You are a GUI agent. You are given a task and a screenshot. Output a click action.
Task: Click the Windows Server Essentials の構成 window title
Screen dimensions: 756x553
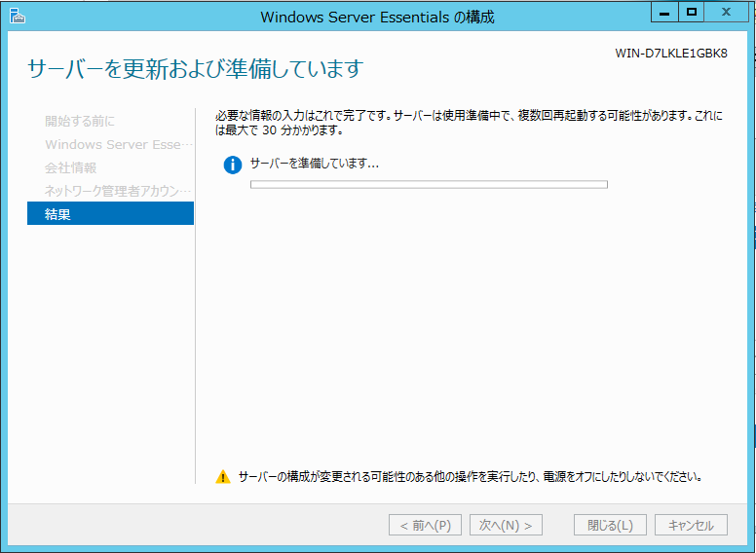tap(378, 17)
